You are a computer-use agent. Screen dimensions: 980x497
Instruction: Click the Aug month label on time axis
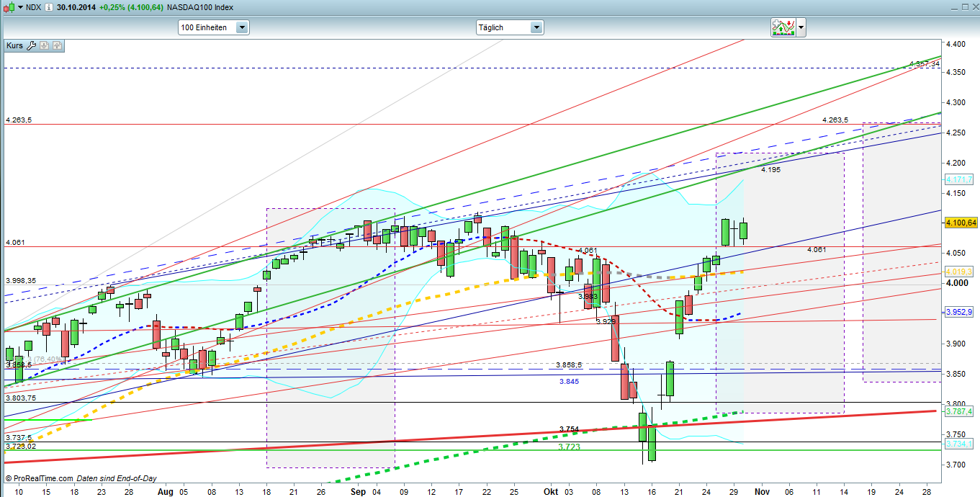[165, 491]
